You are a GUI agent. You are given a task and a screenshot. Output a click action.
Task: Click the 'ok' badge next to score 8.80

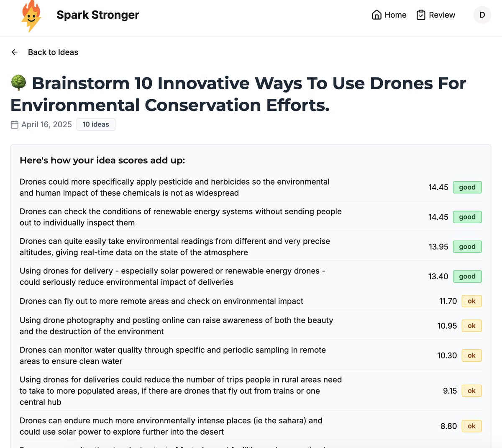click(471, 426)
